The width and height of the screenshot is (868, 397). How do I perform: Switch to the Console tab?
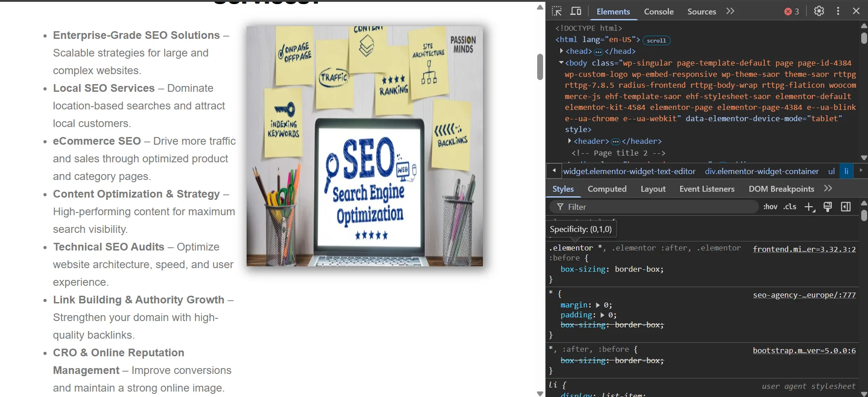(x=658, y=12)
